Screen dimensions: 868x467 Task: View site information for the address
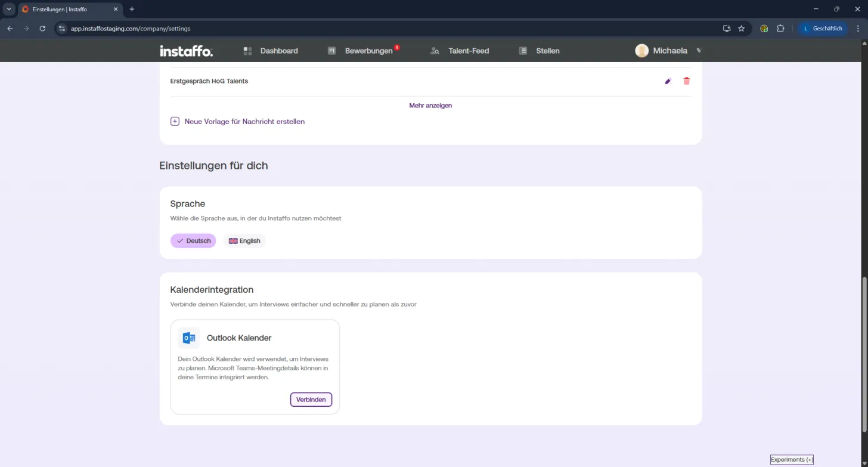[61, 28]
